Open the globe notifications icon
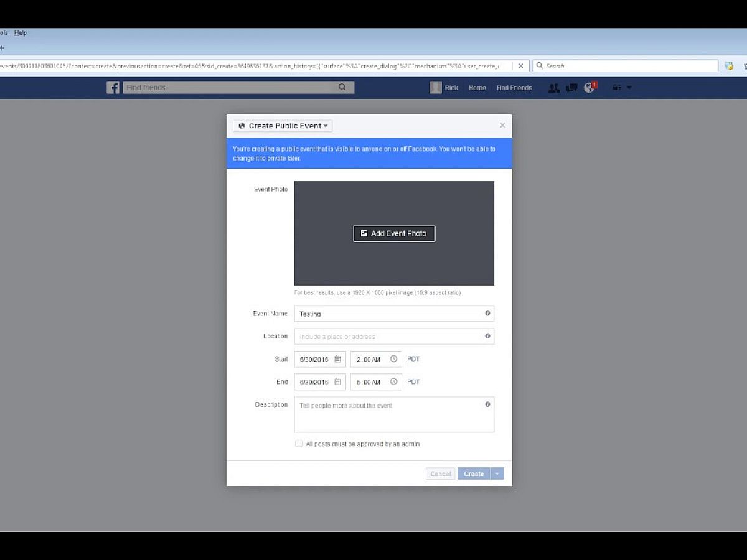The height and width of the screenshot is (560, 747). [589, 88]
